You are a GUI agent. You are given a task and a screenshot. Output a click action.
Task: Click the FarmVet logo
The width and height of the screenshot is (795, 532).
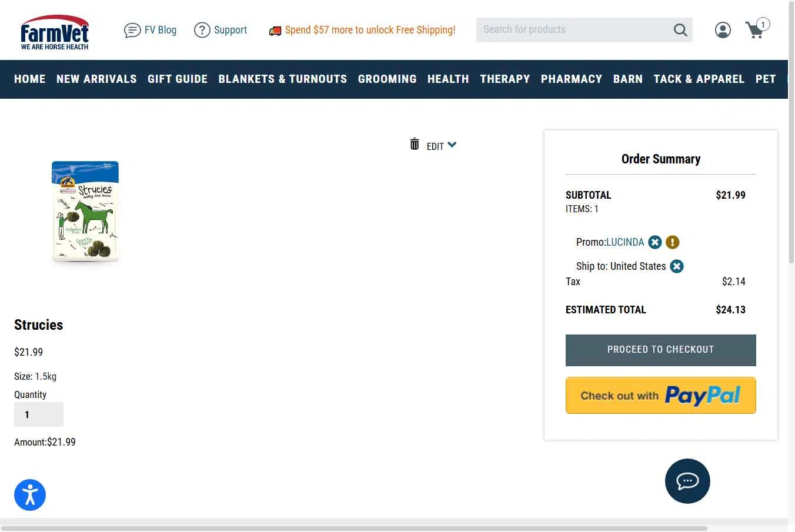pos(55,32)
